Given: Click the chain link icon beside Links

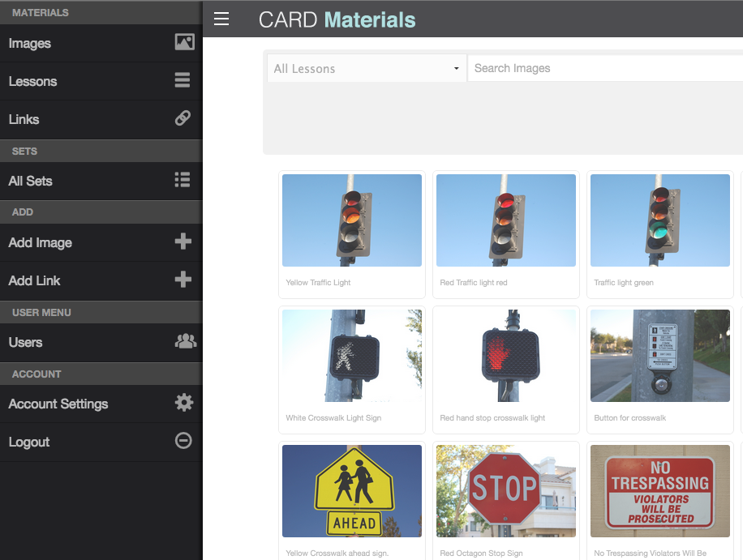Looking at the screenshot, I should coord(183,118).
